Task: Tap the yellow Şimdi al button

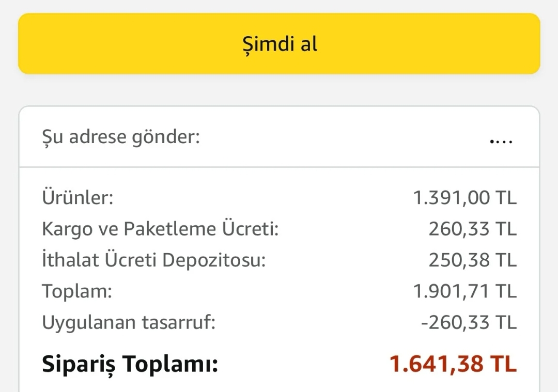Action: point(279,44)
